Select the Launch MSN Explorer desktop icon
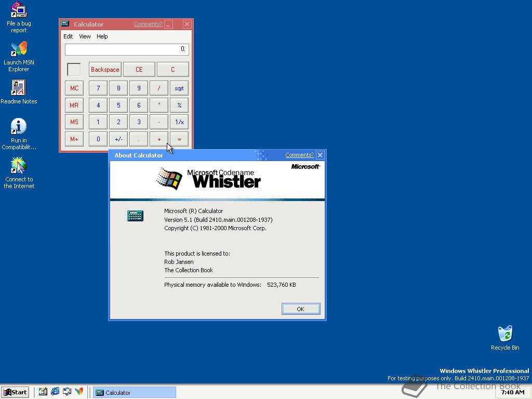Image resolution: width=532 pixels, height=399 pixels. (19, 56)
